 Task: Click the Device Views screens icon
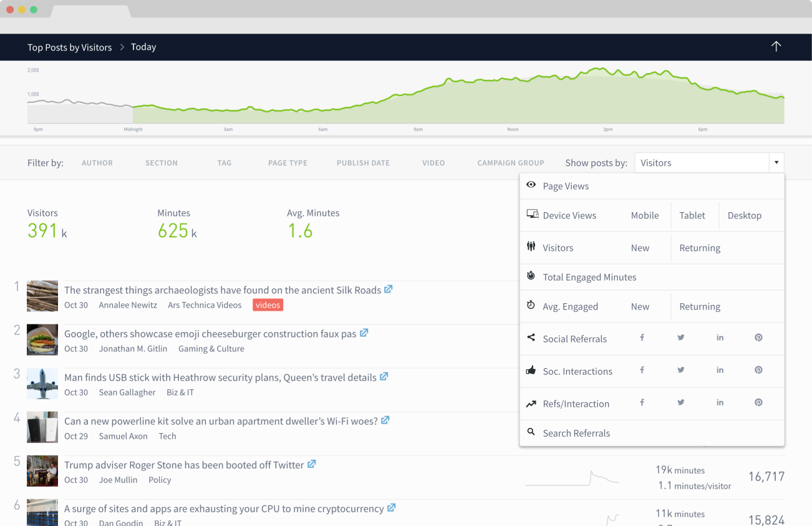pyautogui.click(x=533, y=213)
